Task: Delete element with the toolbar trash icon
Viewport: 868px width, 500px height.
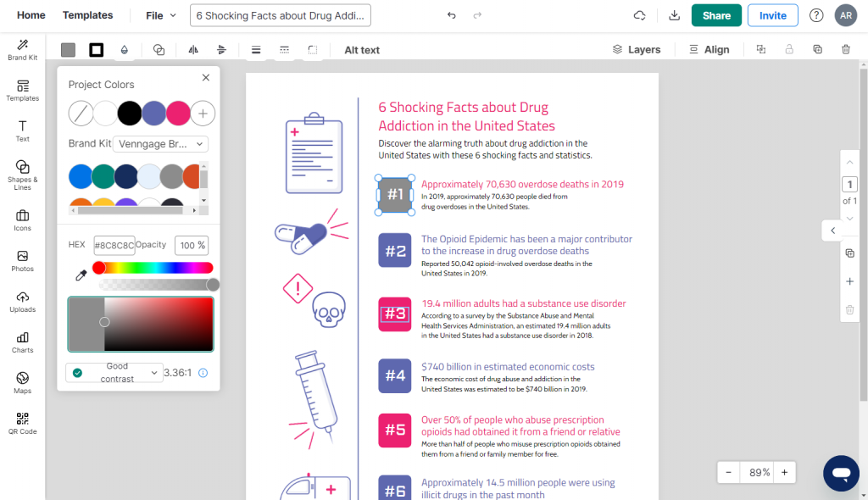Action: tap(846, 49)
